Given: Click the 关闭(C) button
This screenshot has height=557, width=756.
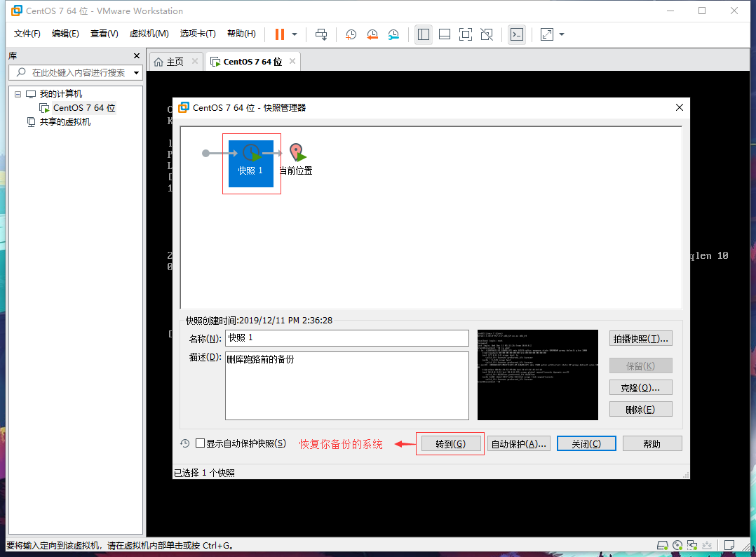Looking at the screenshot, I should pos(586,443).
